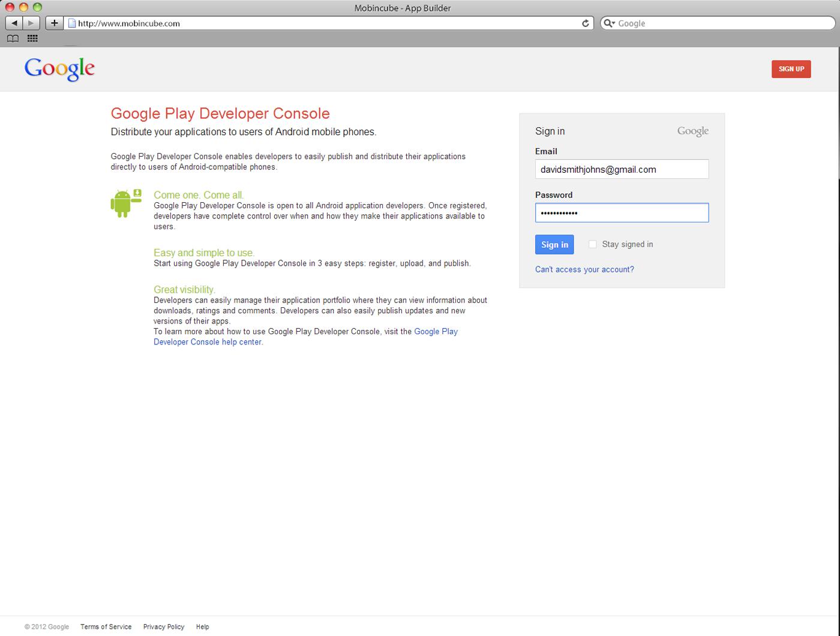840x636 pixels.
Task: Click the Easy and simple to use heading
Action: click(x=204, y=253)
